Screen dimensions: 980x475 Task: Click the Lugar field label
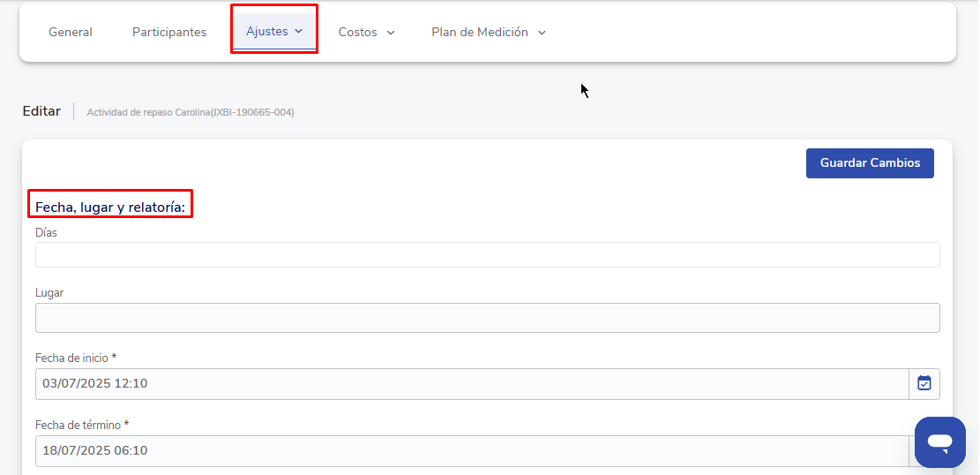click(x=49, y=292)
